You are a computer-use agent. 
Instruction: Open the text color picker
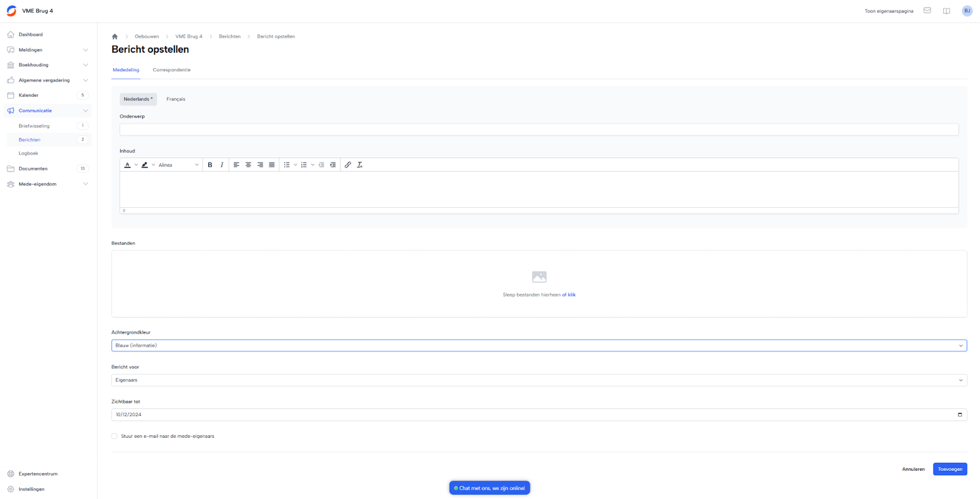tap(127, 165)
